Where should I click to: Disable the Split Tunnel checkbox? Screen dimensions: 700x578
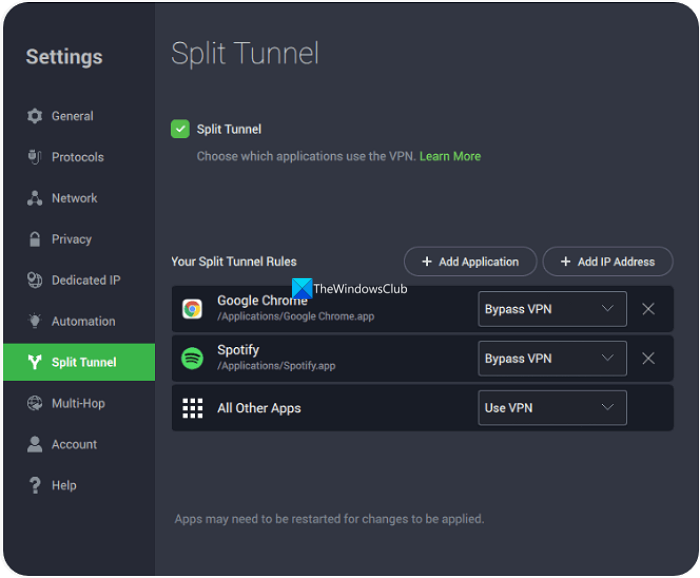click(180, 129)
